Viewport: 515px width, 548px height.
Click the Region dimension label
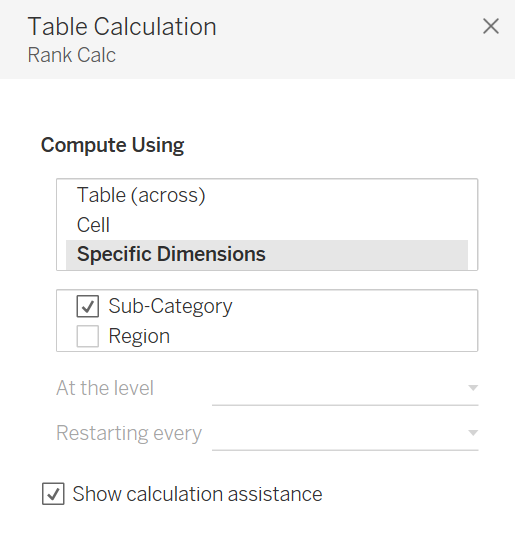139,336
